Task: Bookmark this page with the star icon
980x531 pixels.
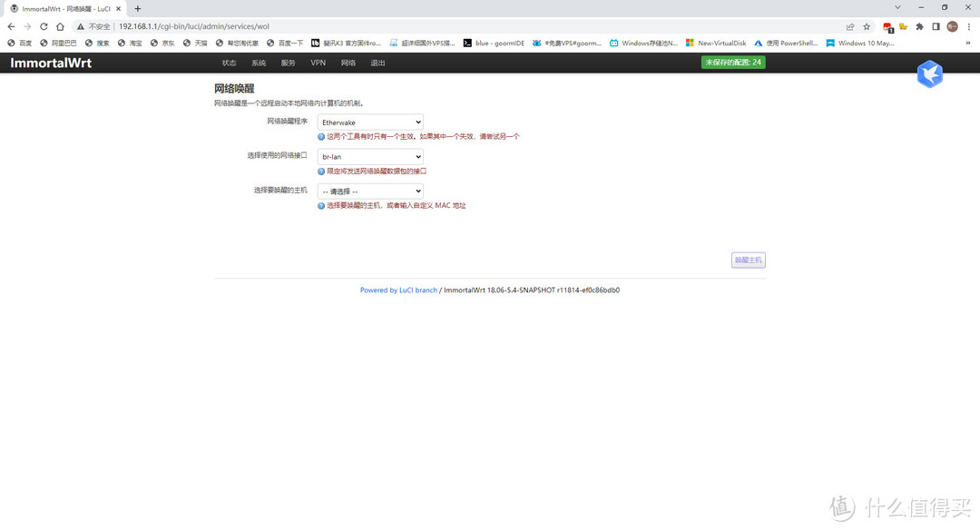Action: click(867, 26)
